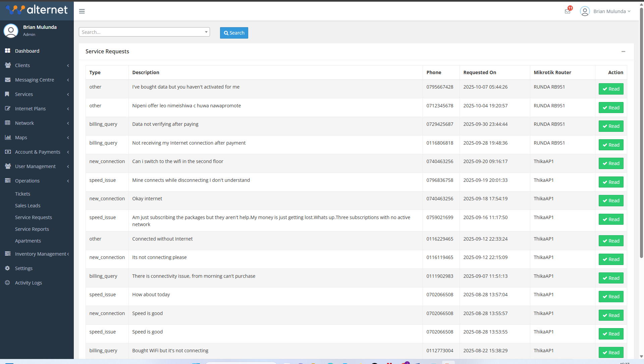Open Messaging Centre via its envelope icon
Image resolution: width=644 pixels, height=364 pixels.
click(8, 80)
